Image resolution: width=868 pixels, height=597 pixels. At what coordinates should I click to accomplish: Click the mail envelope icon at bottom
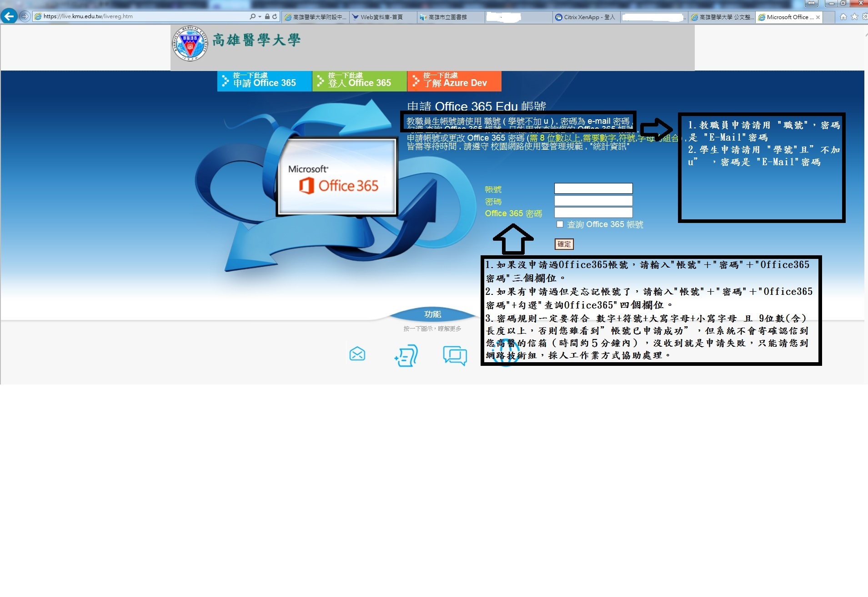[357, 354]
